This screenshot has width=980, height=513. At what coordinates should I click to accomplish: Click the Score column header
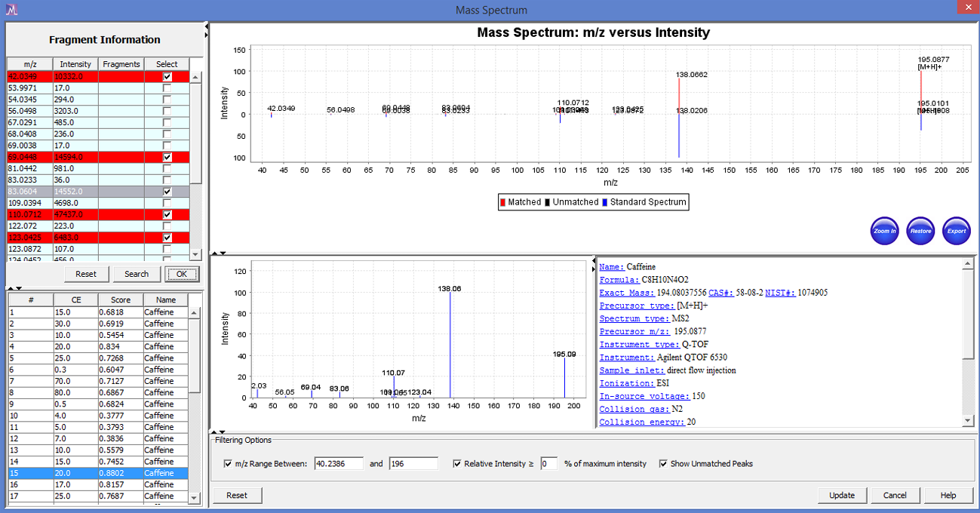[121, 300]
